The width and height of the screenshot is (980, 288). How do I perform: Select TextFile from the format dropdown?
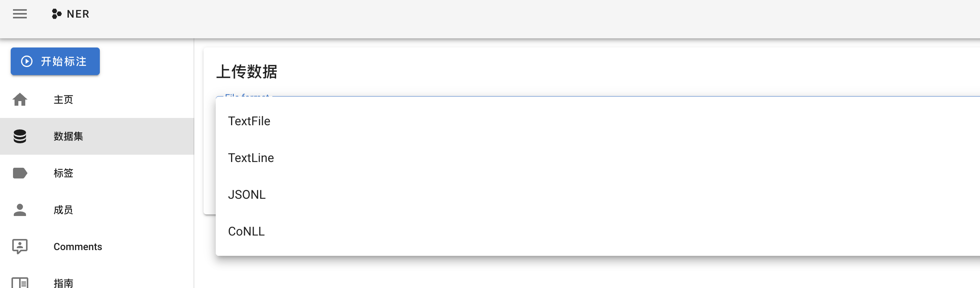click(249, 121)
